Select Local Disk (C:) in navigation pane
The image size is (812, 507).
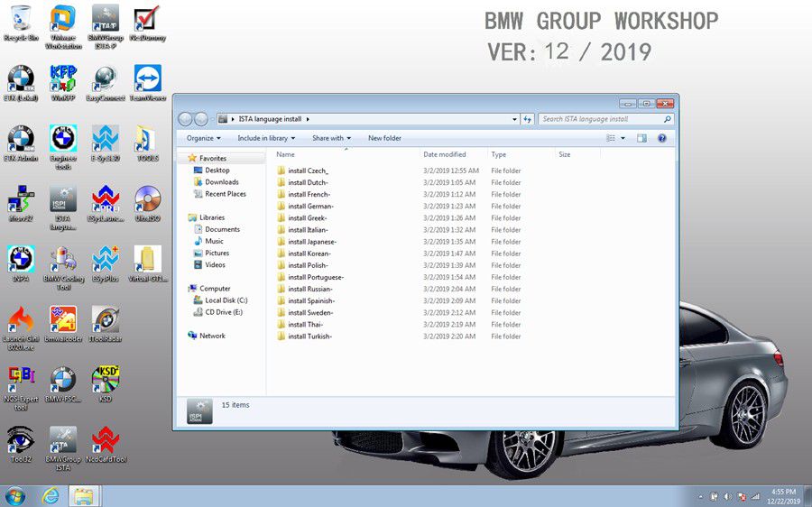(x=226, y=300)
